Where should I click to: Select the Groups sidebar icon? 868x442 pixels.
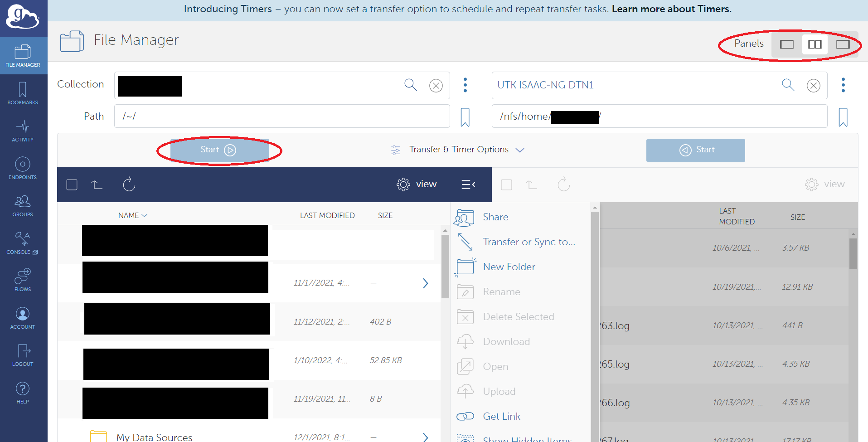[x=22, y=205]
